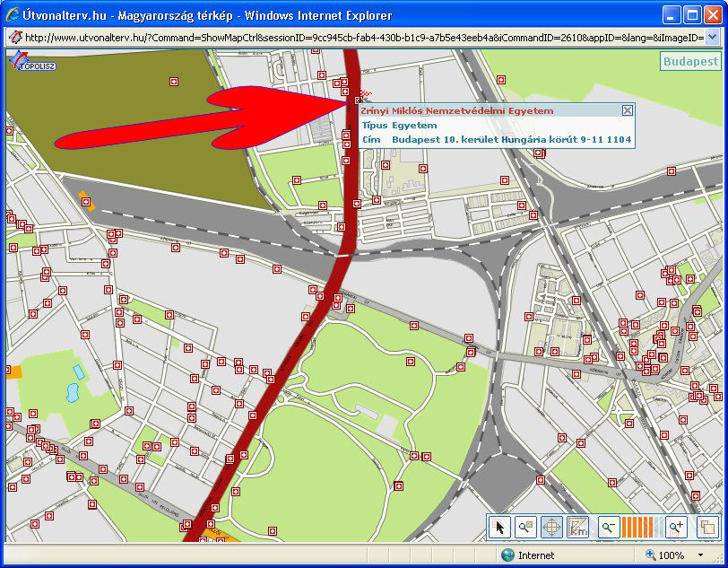The width and height of the screenshot is (728, 568).
Task: Click the browser zoom level 100% control
Action: coord(670,555)
